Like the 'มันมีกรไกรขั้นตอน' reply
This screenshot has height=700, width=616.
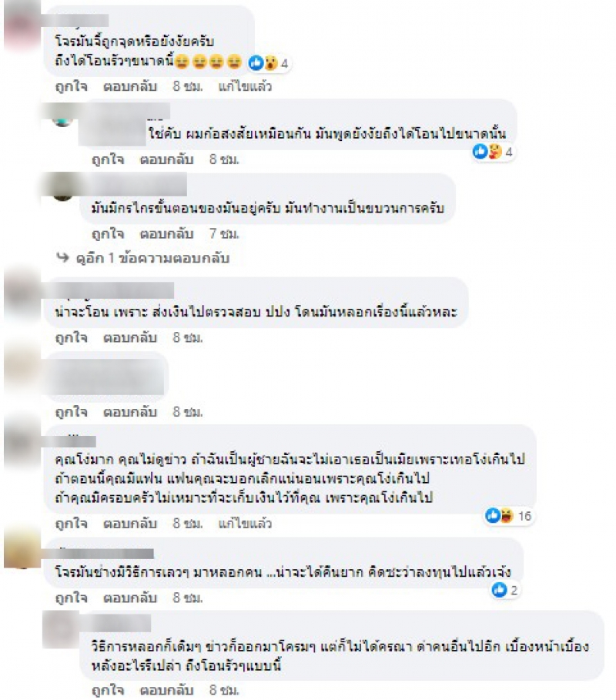(108, 233)
